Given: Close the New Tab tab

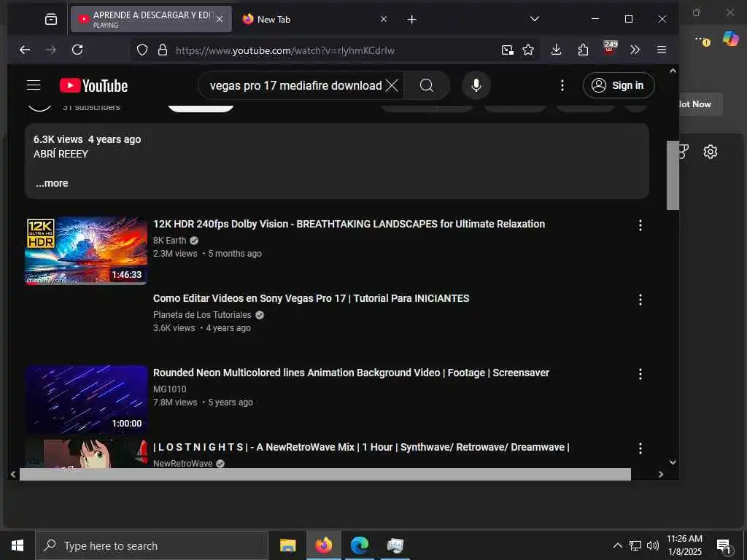Looking at the screenshot, I should (384, 19).
